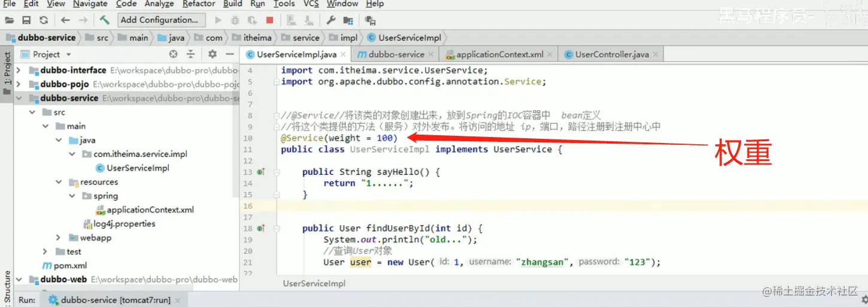This screenshot has width=868, height=307.
Task: Hide the Project panel with minus icon
Action: click(229, 54)
